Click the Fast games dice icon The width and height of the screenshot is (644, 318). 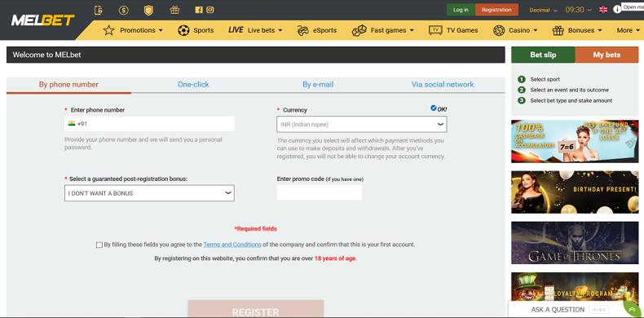359,30
